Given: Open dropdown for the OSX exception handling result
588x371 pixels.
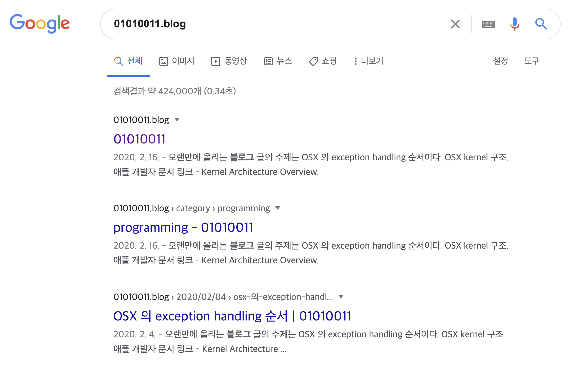Looking at the screenshot, I should 341,297.
